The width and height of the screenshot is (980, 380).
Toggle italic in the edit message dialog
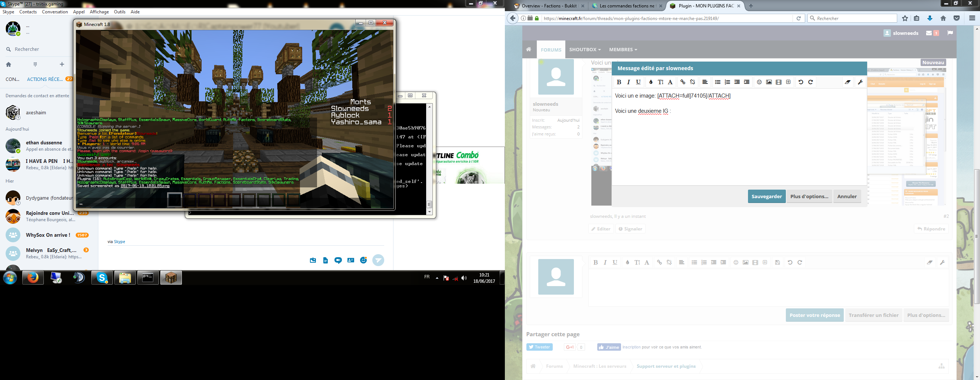point(628,82)
